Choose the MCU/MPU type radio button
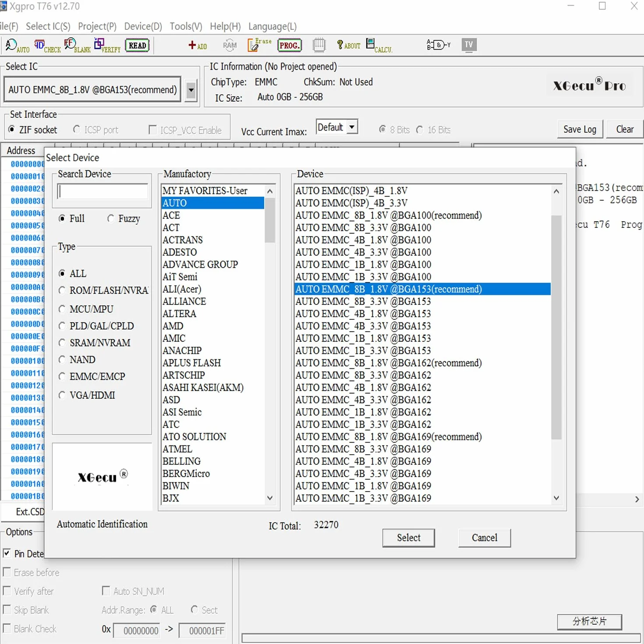 62,309
